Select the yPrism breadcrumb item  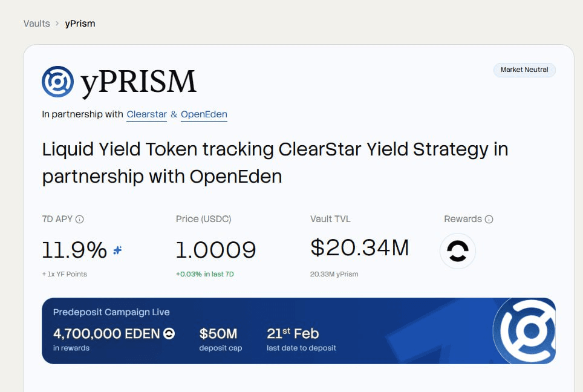(x=80, y=24)
